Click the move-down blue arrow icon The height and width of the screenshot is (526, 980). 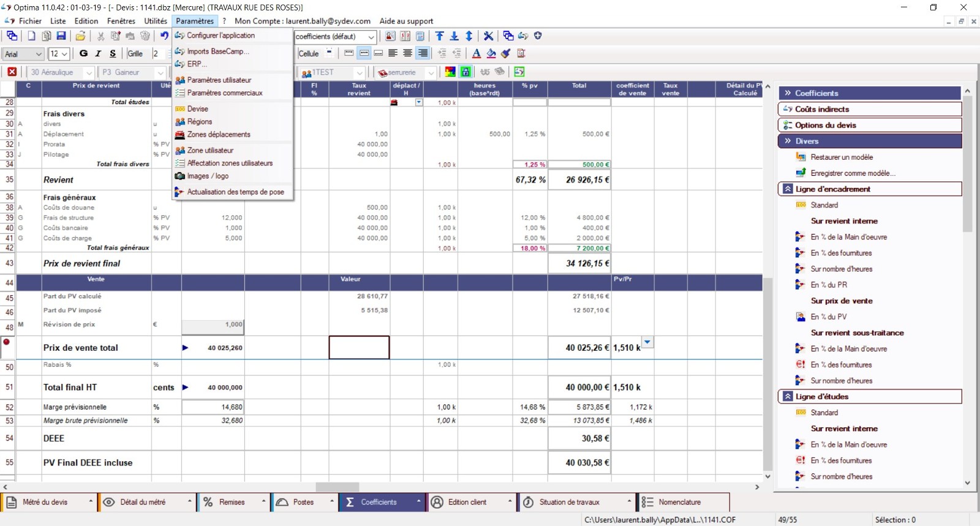pos(454,36)
